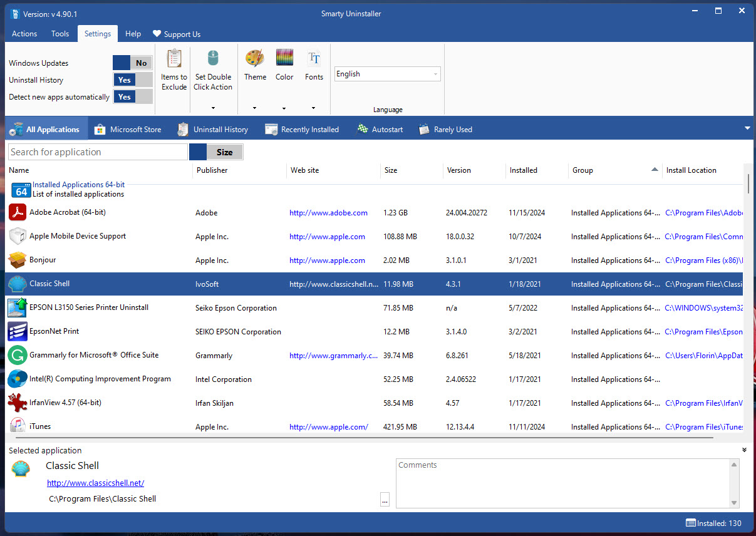This screenshot has height=536, width=756.
Task: Open the Theme palette icon
Action: (255, 58)
